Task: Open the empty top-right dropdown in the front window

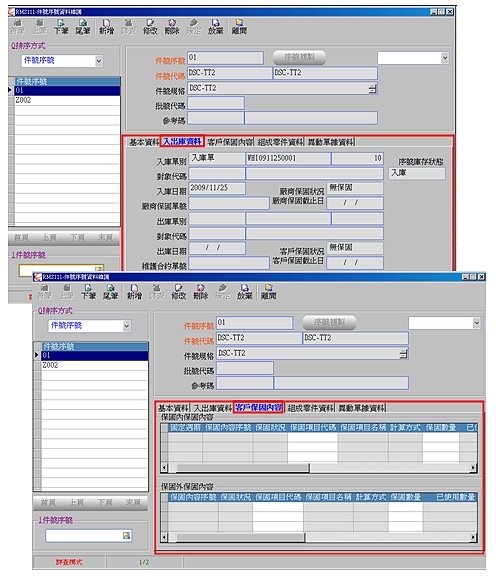Action: [476, 323]
